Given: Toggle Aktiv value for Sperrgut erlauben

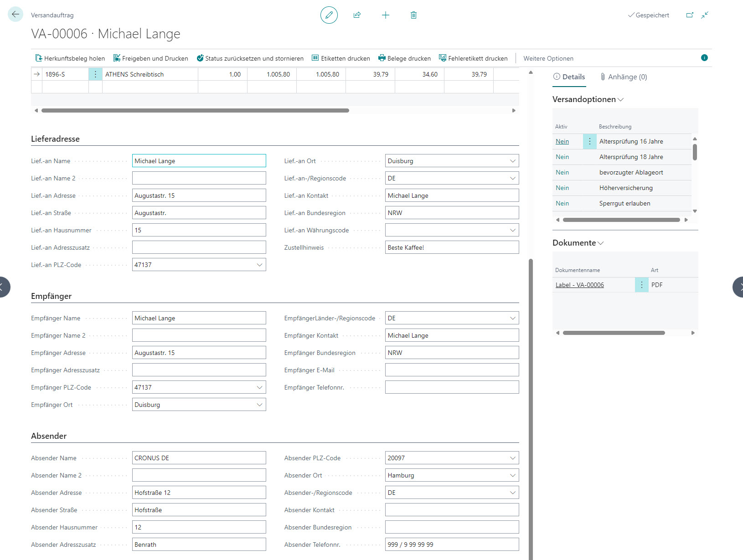Looking at the screenshot, I should click(x=562, y=203).
